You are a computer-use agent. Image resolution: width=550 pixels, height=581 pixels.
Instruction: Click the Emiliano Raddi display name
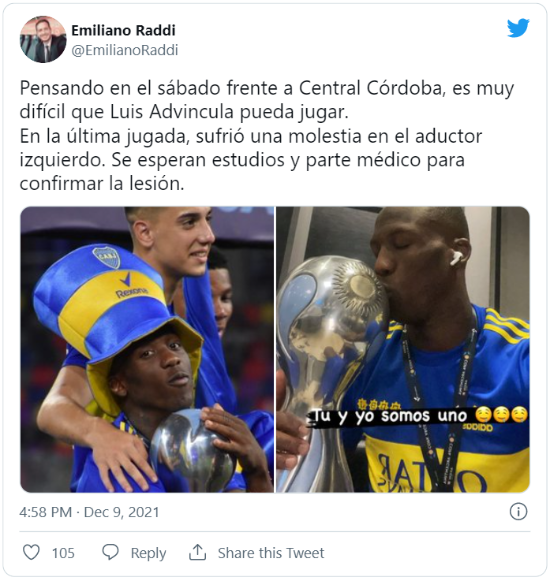pyautogui.click(x=123, y=30)
